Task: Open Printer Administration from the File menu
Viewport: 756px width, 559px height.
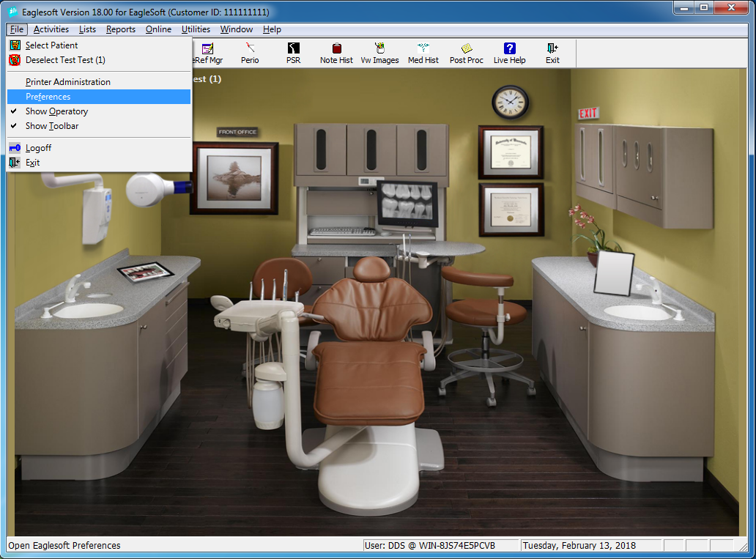Action: coord(99,82)
